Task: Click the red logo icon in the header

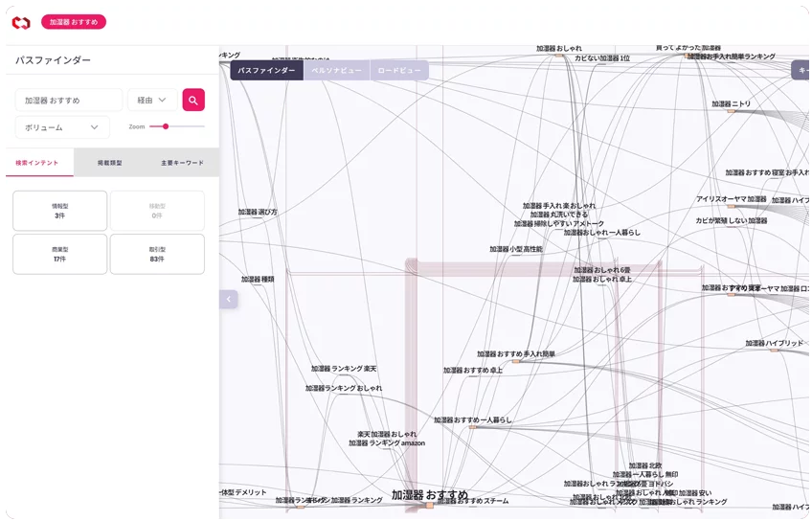Action: pos(21,22)
